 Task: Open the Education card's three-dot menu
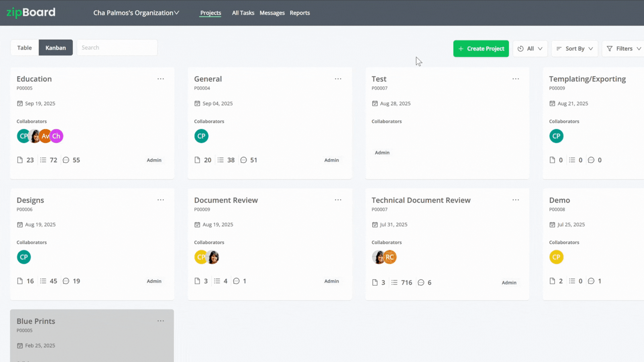click(161, 79)
